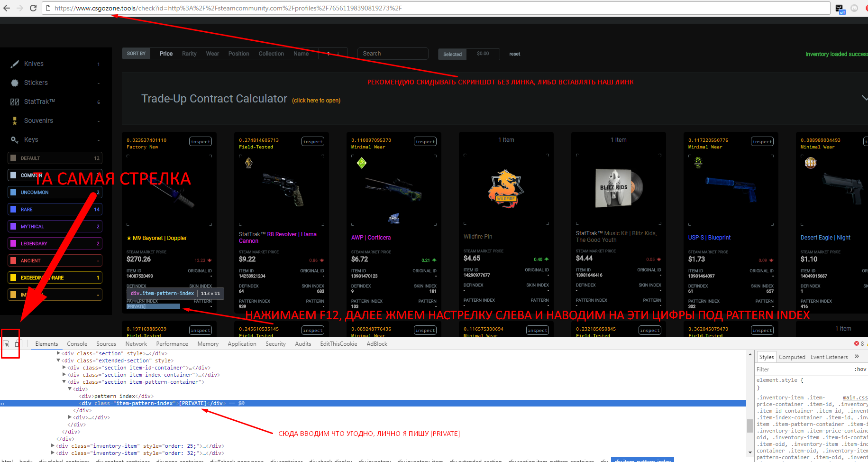Toggle the ANCIENT rarity filter
This screenshot has height=462, width=868.
[55, 260]
